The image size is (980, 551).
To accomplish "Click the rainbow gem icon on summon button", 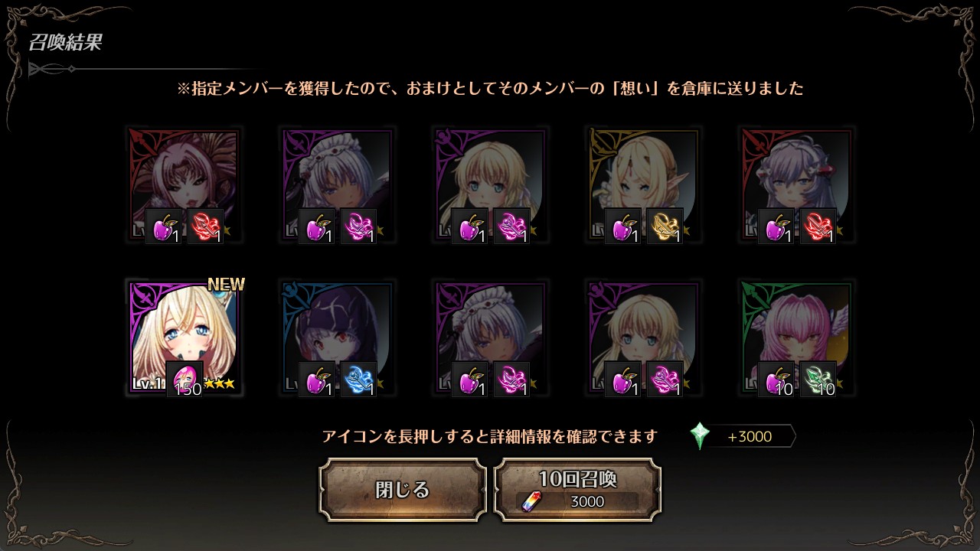I will coord(530,502).
